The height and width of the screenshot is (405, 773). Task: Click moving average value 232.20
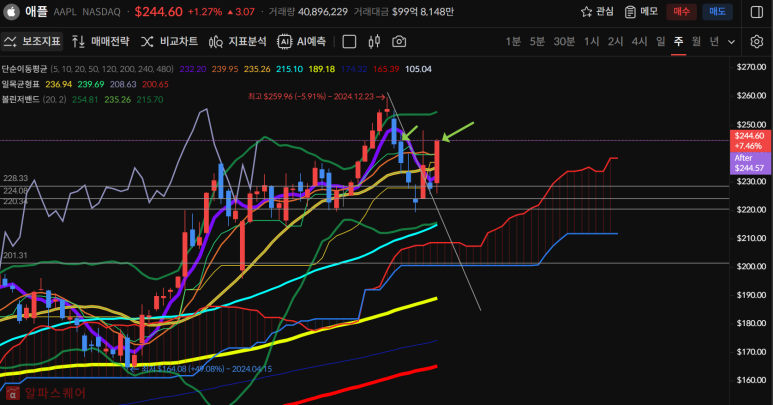(x=193, y=69)
